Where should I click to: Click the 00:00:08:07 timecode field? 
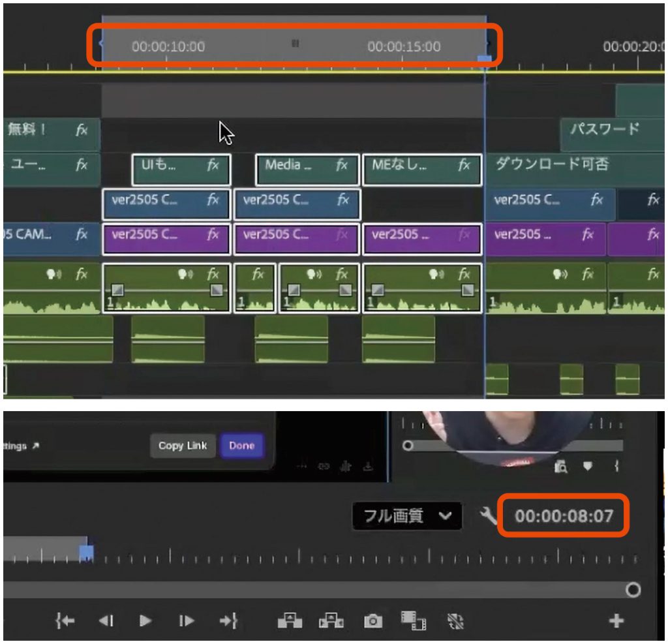click(564, 516)
